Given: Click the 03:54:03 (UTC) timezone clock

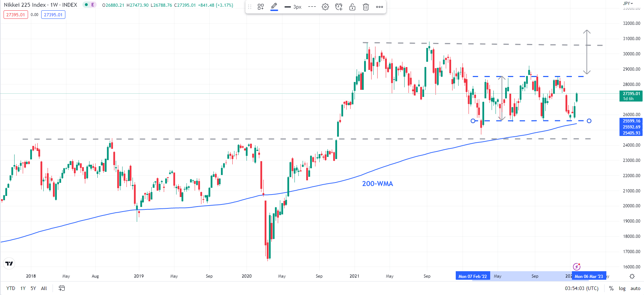Looking at the screenshot, I should click(x=582, y=288).
